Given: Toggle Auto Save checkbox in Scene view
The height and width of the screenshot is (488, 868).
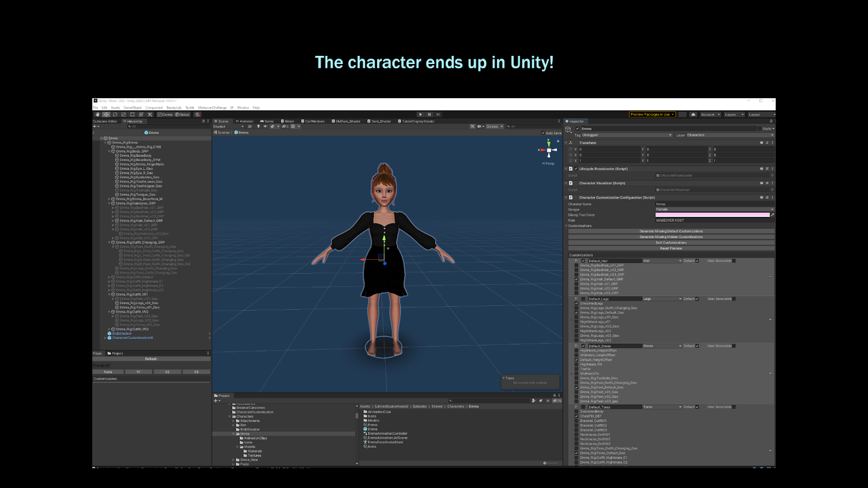Looking at the screenshot, I should coord(543,133).
